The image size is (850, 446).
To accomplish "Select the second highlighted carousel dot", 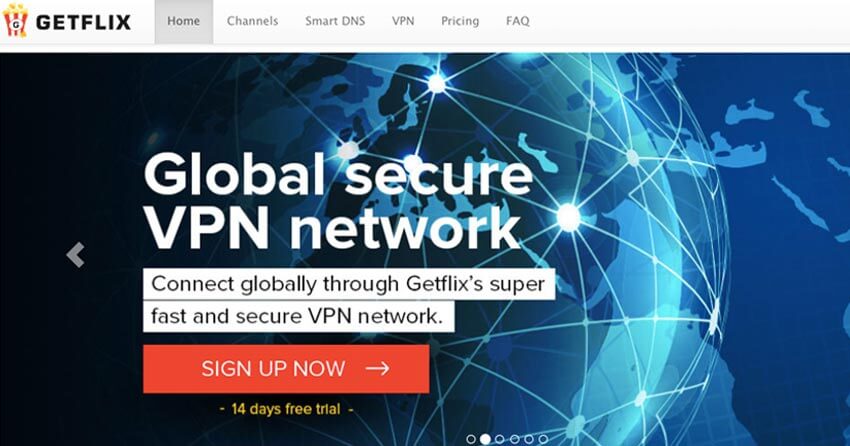I will click(485, 439).
